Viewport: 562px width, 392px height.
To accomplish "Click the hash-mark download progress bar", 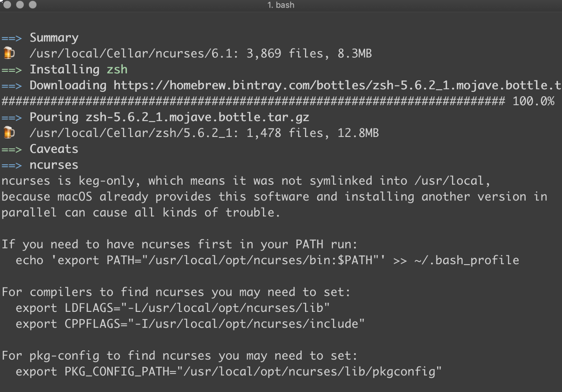I will 253,101.
